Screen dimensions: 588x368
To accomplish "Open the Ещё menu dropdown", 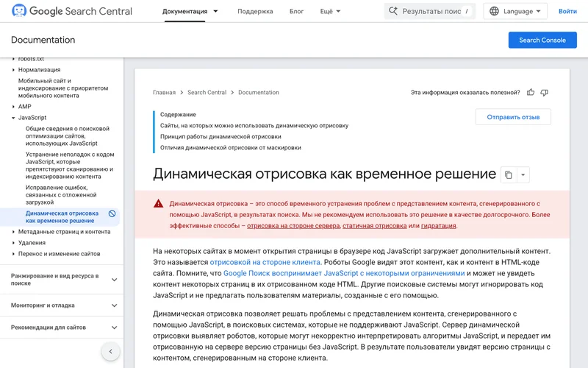I will (x=330, y=11).
